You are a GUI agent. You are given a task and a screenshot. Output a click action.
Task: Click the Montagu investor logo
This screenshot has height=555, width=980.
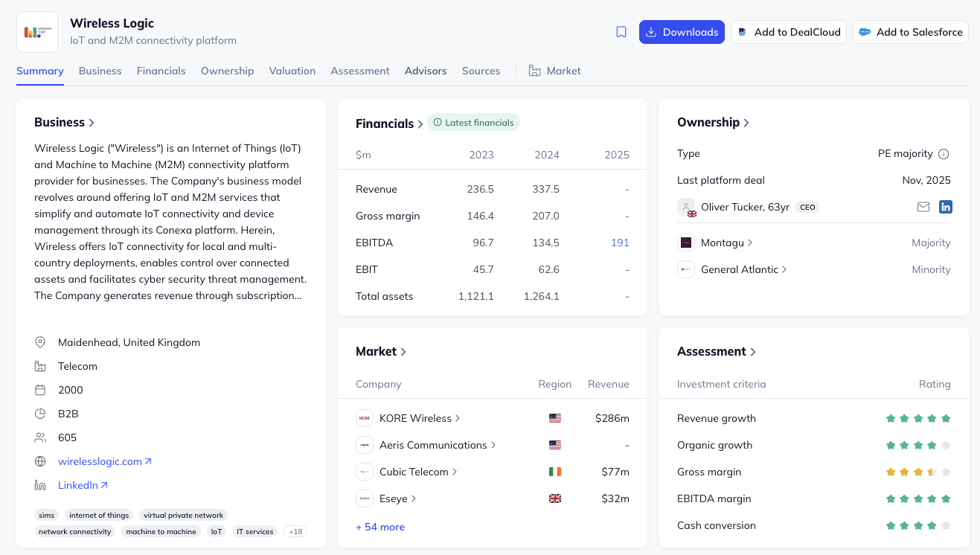(686, 243)
